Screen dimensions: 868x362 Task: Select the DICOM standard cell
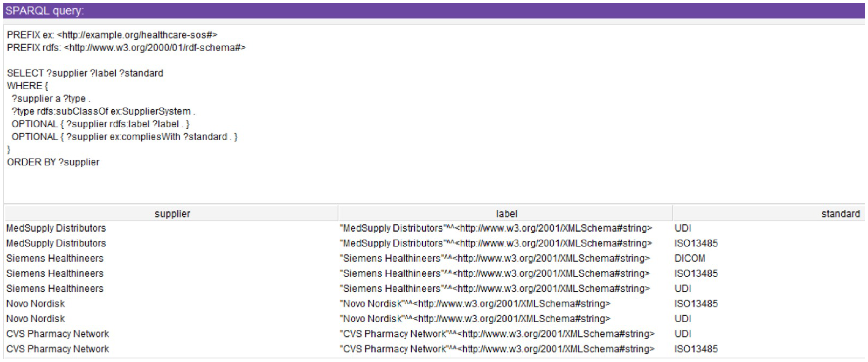tap(689, 258)
